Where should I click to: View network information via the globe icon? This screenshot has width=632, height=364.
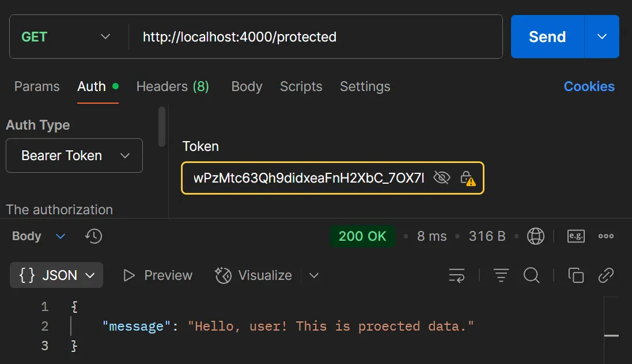tap(536, 236)
